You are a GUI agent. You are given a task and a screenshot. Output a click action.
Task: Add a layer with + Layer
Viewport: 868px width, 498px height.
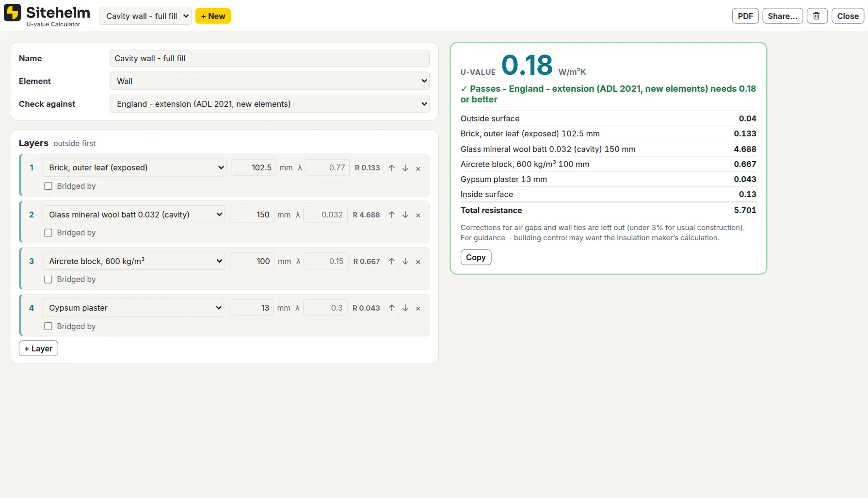pos(38,349)
